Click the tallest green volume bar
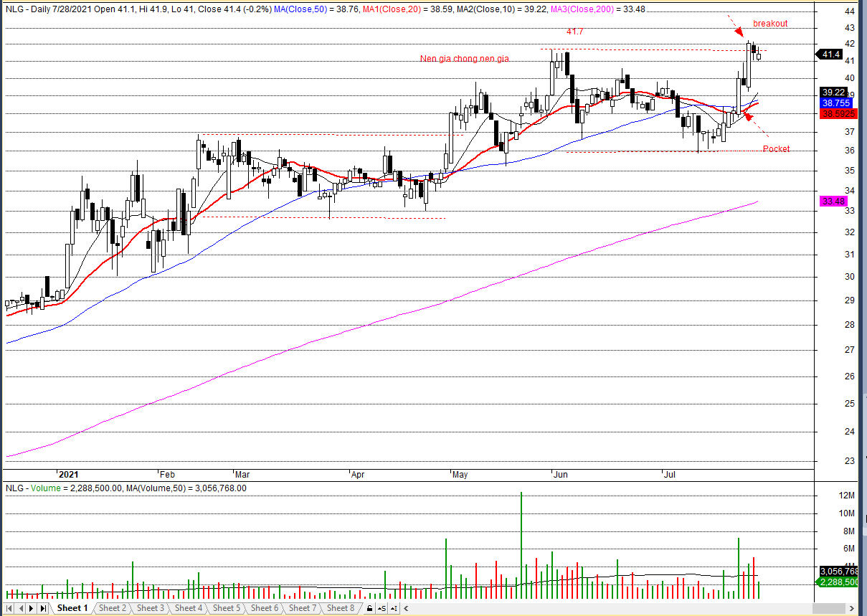The image size is (867, 616). [521, 545]
